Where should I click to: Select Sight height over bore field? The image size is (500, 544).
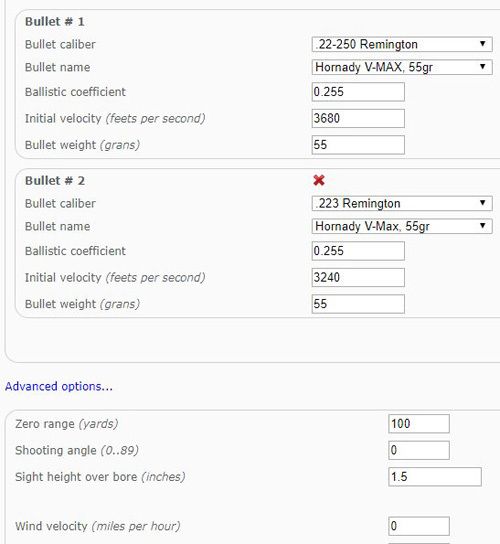coord(435,476)
